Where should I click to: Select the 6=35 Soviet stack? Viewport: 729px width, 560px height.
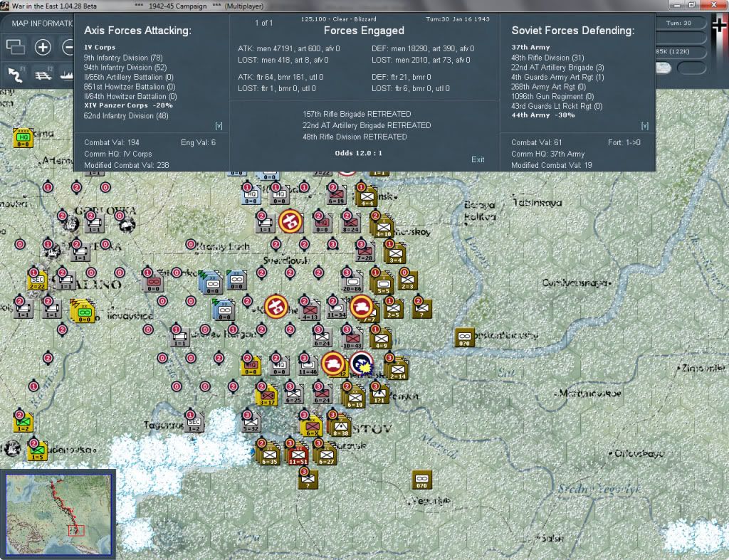270,455
